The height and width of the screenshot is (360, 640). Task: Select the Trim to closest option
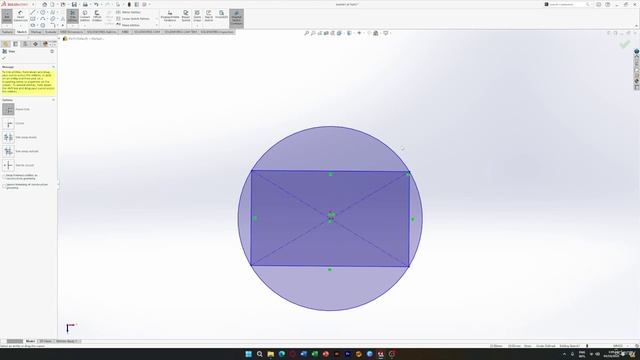(x=8, y=165)
